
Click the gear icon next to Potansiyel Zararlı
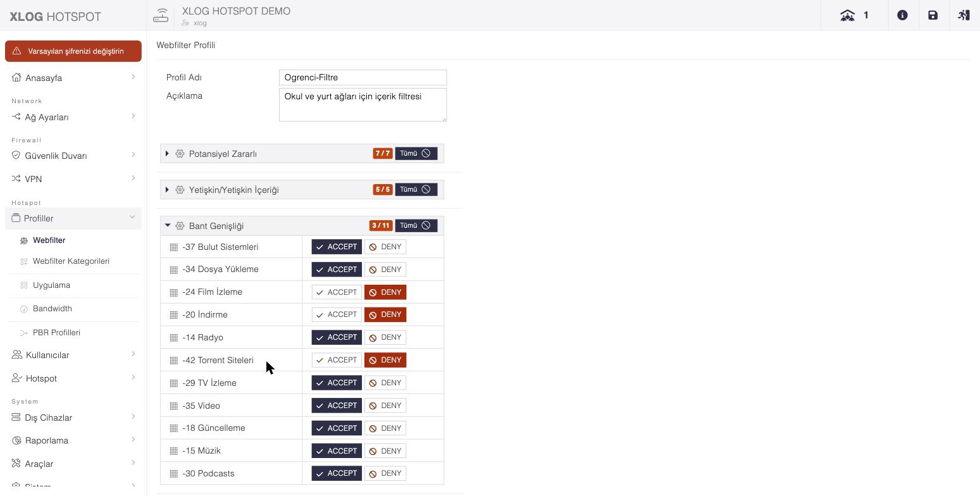[180, 154]
